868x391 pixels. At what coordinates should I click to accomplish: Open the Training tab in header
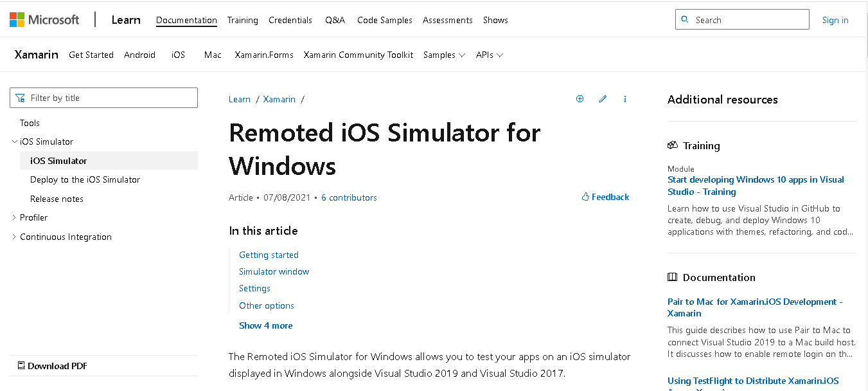pyautogui.click(x=242, y=20)
